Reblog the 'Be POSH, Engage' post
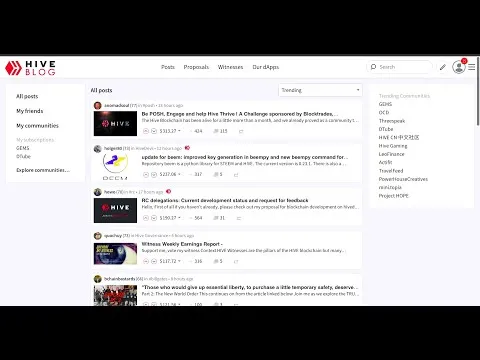This screenshot has height=360, width=480. point(241,131)
